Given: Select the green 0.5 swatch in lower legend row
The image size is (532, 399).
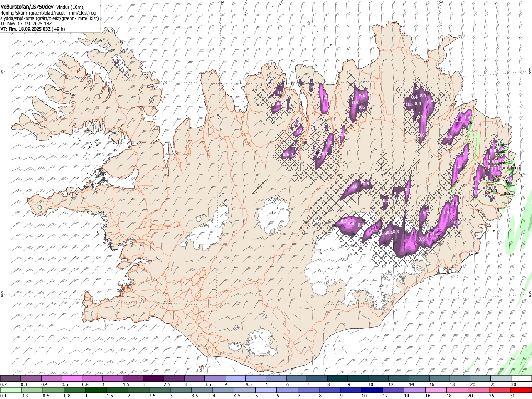Looking at the screenshot, I should (54, 390).
